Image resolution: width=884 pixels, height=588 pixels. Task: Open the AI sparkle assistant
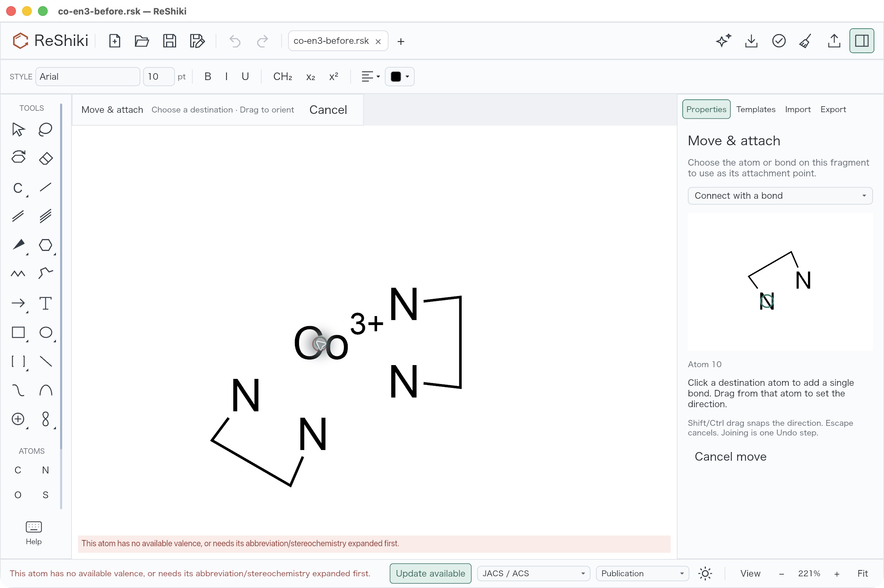point(723,41)
